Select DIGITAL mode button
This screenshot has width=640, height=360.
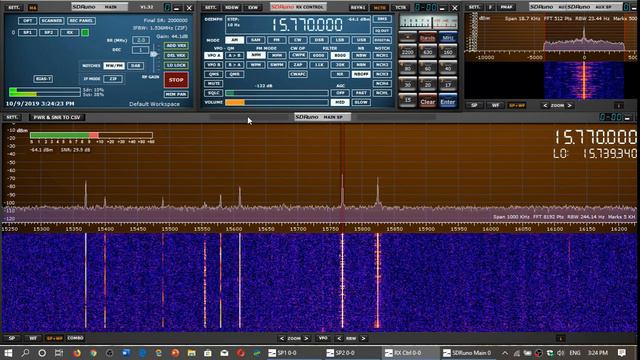coord(382,40)
